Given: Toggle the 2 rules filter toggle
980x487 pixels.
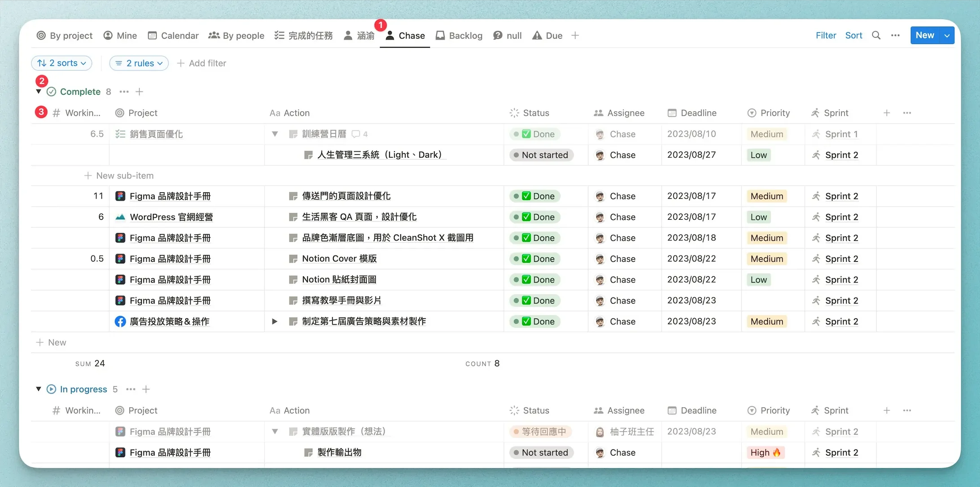Looking at the screenshot, I should (138, 63).
